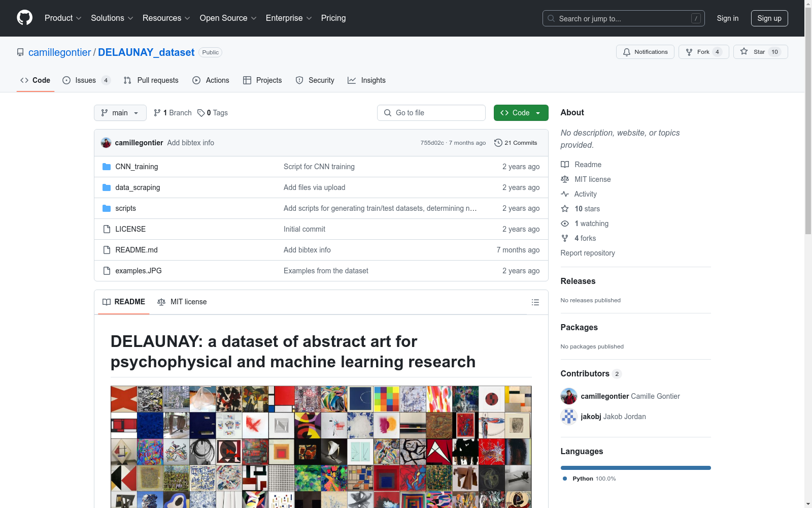Select the Code tab
The width and height of the screenshot is (812, 508).
point(36,80)
